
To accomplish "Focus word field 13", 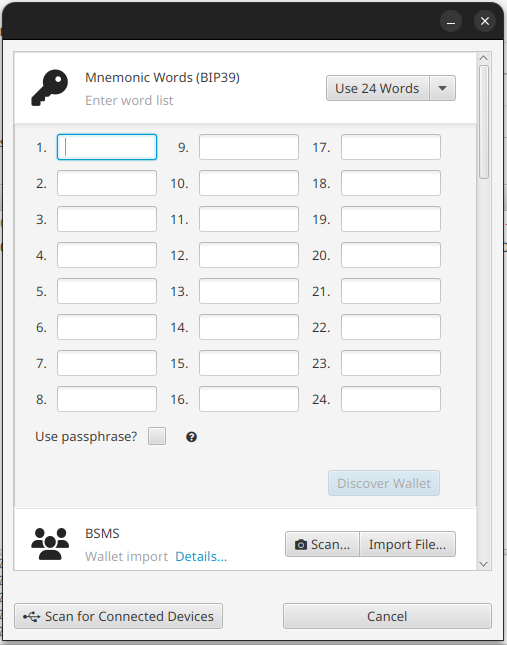I will click(x=249, y=291).
